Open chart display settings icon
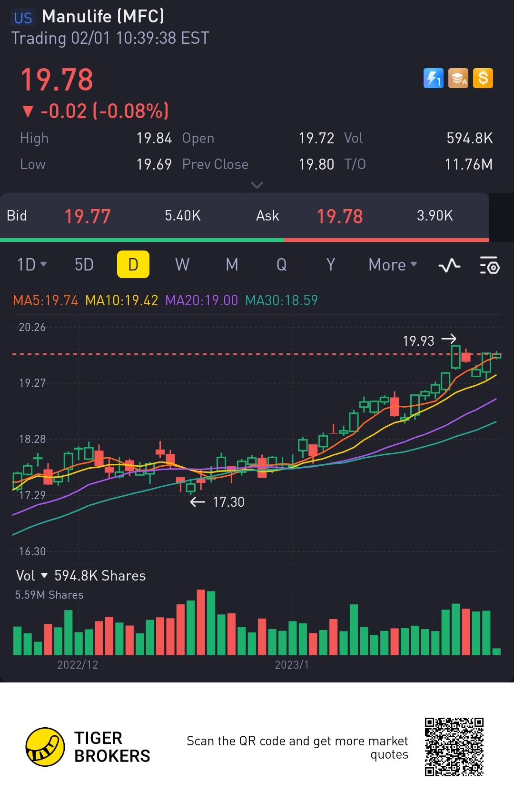514x812 pixels. point(489,265)
